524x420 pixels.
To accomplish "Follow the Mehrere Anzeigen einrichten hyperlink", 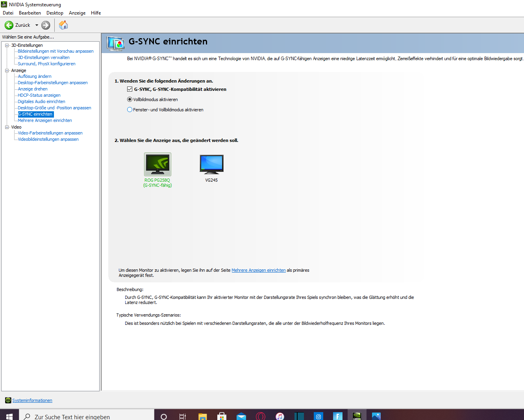I will [259, 270].
